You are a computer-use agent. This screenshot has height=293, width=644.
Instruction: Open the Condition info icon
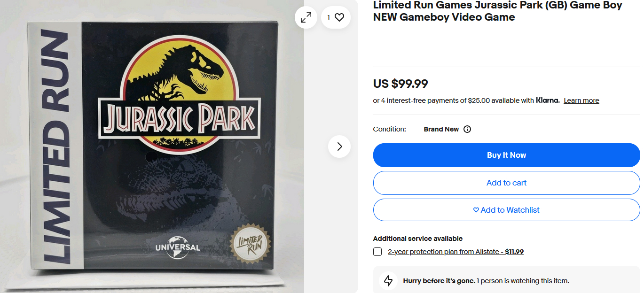pos(467,129)
